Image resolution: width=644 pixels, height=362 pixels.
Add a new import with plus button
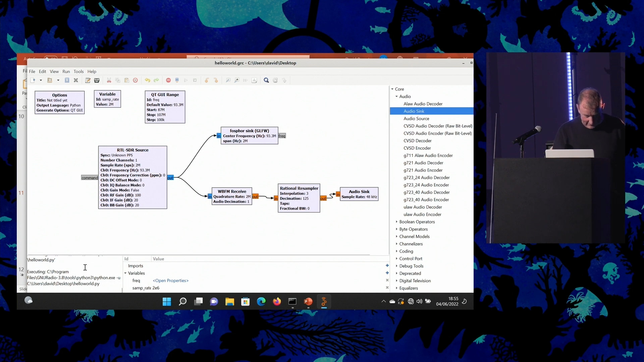click(x=387, y=265)
